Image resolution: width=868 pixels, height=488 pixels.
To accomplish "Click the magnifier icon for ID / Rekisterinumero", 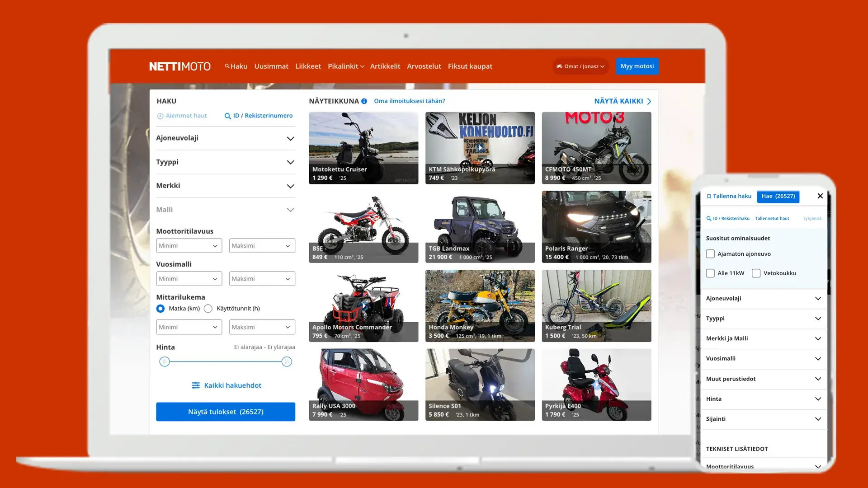I will [x=227, y=116].
